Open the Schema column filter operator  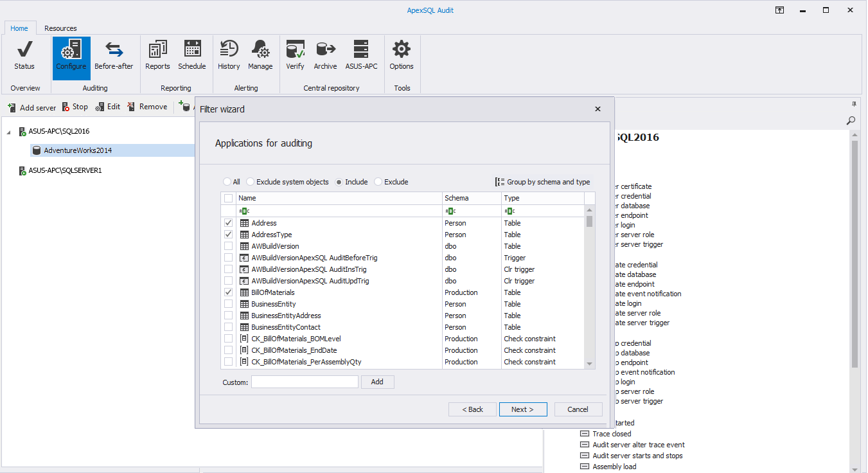[x=450, y=211]
